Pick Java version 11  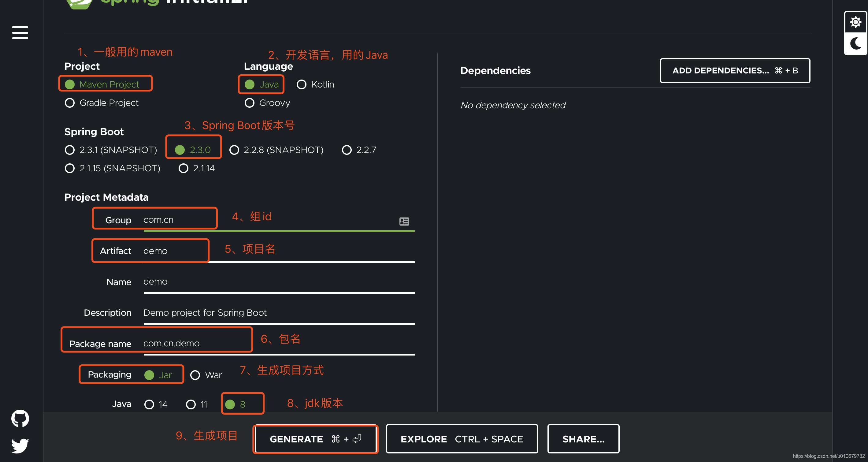point(197,404)
